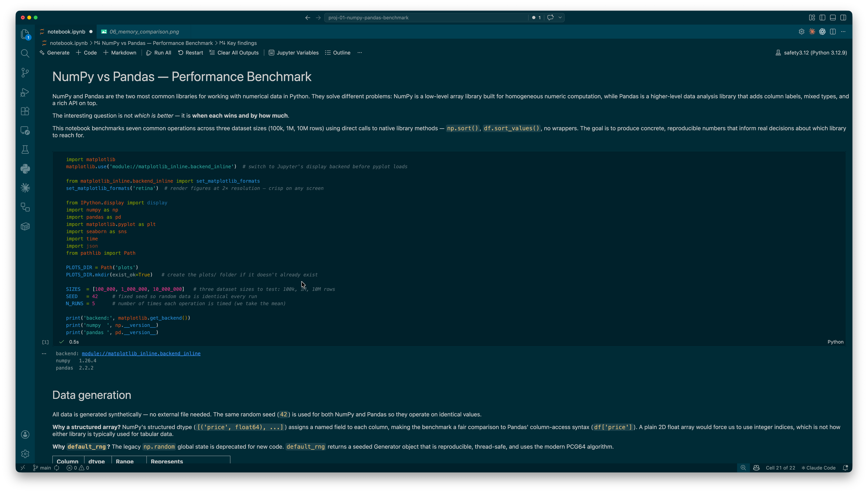Open the Explorer view in the activity bar

pos(25,34)
